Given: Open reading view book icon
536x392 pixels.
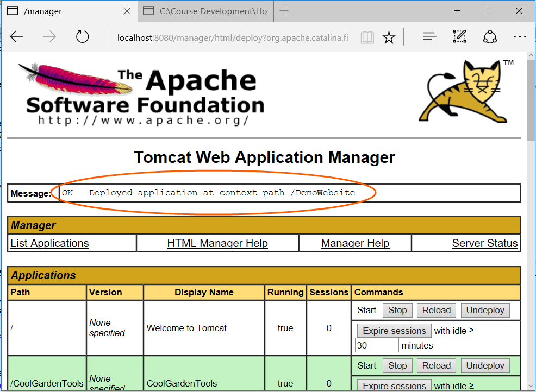Looking at the screenshot, I should point(367,37).
